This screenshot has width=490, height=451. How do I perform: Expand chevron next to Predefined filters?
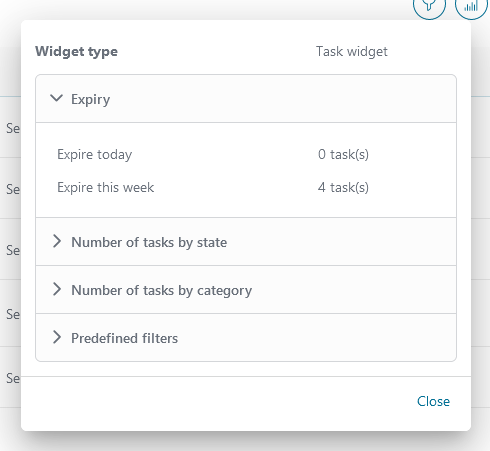(x=57, y=337)
